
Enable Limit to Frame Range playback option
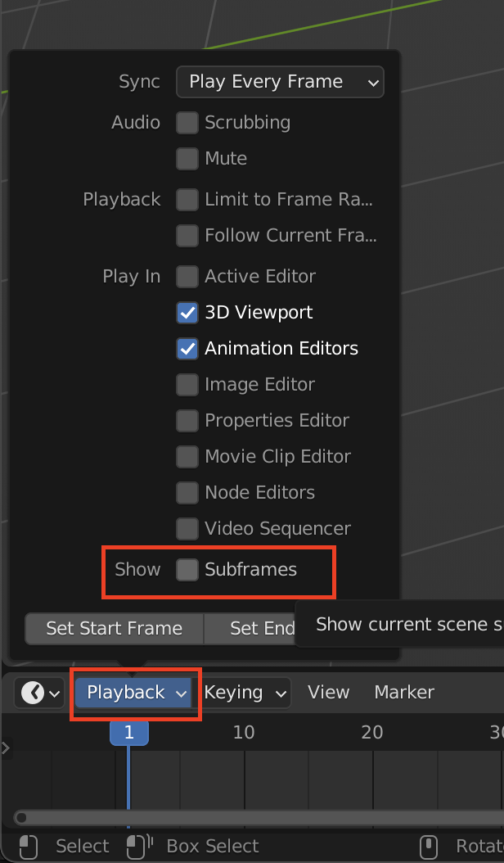coord(187,200)
